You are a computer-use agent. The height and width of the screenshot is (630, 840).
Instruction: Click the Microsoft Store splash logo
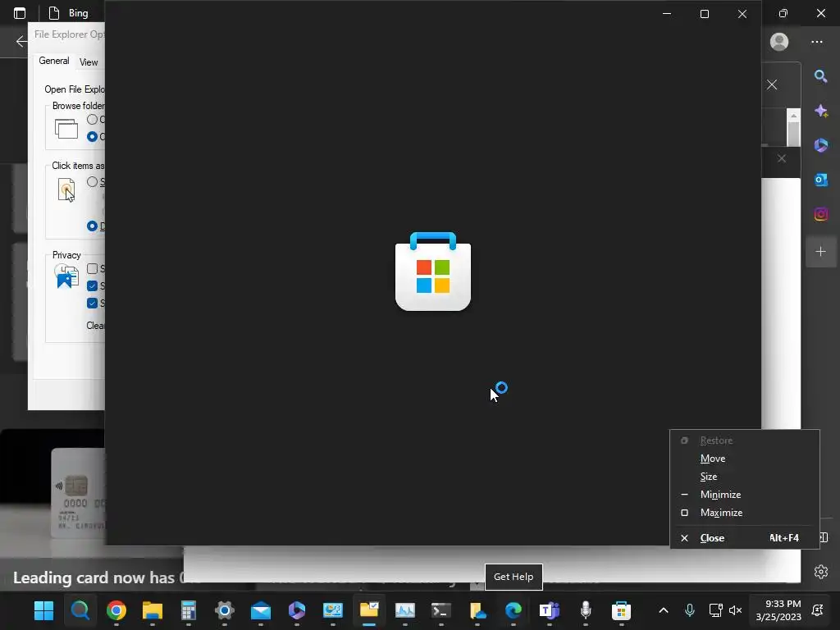click(433, 271)
